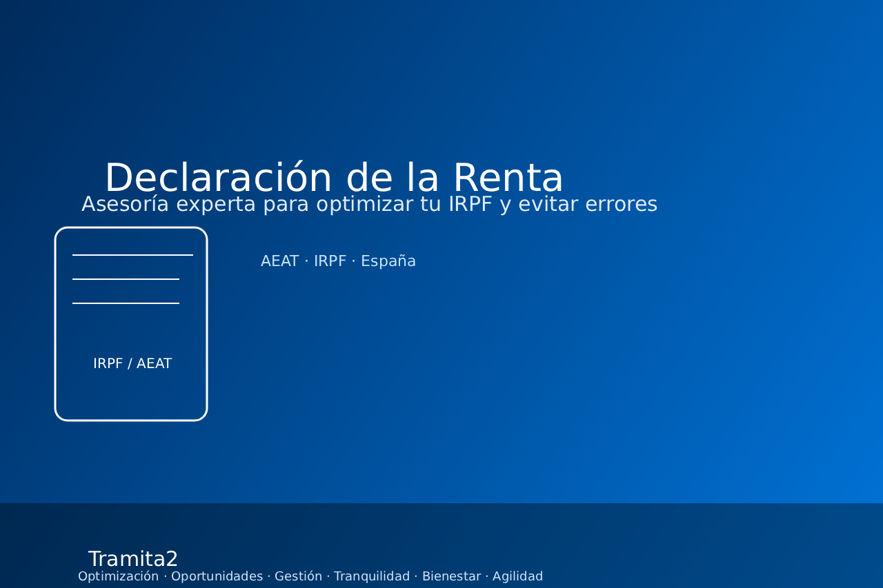Click the Tranquilidad link
The width and height of the screenshot is (883, 588).
pos(372,576)
